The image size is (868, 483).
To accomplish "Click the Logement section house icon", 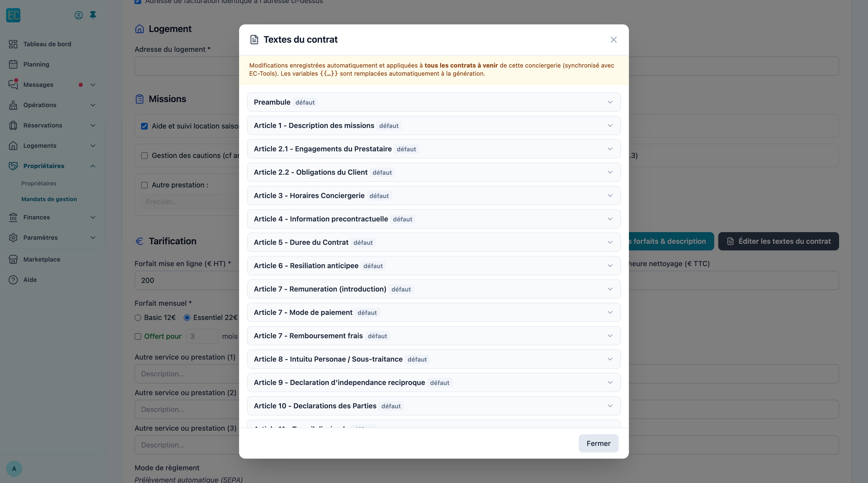I will coord(140,29).
